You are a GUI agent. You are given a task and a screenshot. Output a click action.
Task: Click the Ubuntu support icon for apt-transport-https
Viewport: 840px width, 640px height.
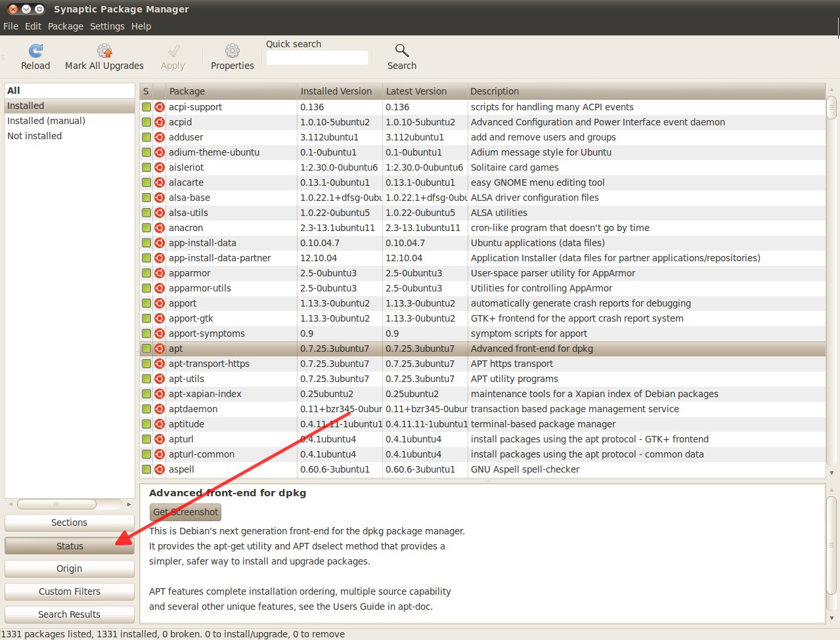pos(159,364)
